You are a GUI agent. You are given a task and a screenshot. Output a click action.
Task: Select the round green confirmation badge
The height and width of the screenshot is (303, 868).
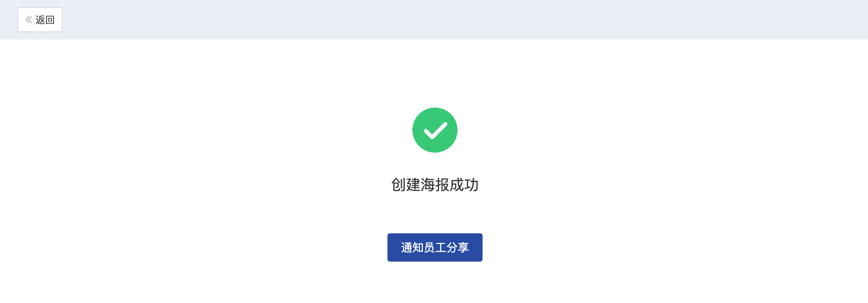[x=435, y=130]
